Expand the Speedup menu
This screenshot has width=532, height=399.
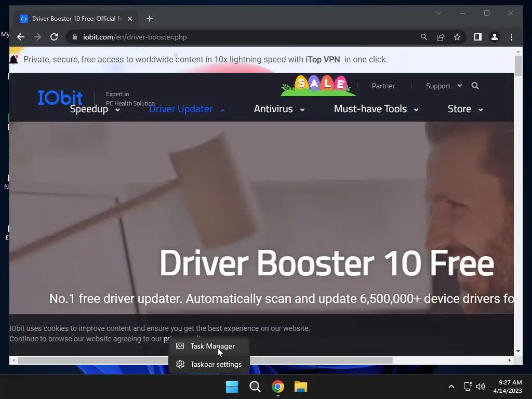pyautogui.click(x=95, y=109)
